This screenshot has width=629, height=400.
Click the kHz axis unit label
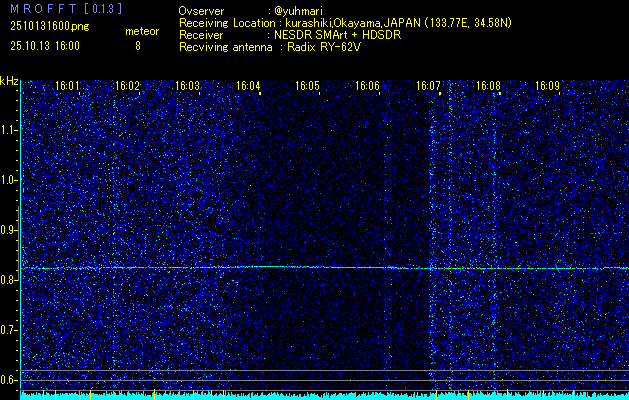click(9, 82)
